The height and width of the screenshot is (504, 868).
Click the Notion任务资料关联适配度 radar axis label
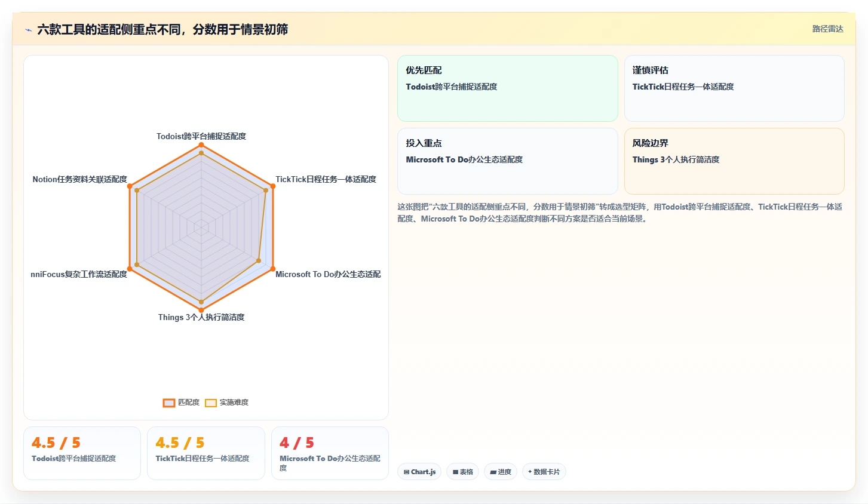80,179
